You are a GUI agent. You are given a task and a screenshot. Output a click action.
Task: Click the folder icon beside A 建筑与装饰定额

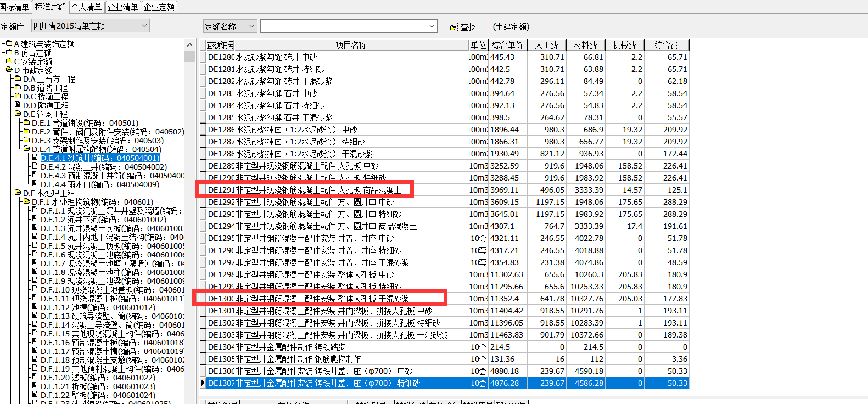coord(9,43)
